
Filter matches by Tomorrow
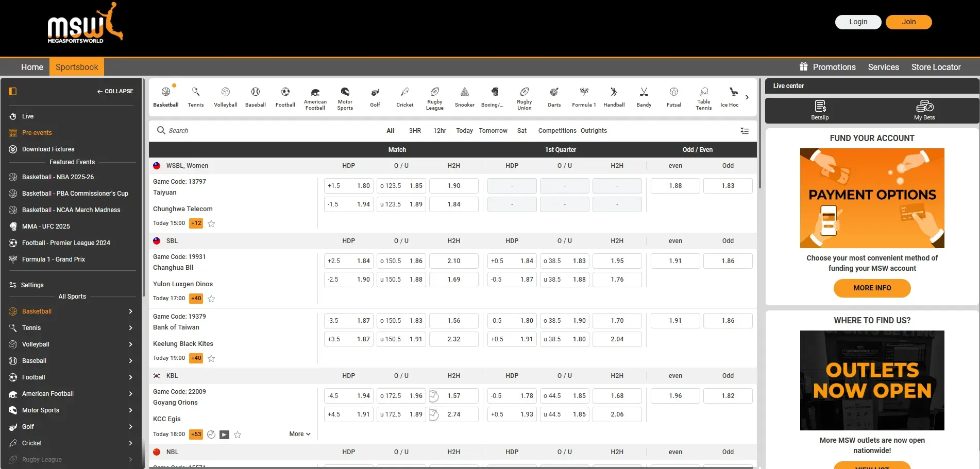493,131
